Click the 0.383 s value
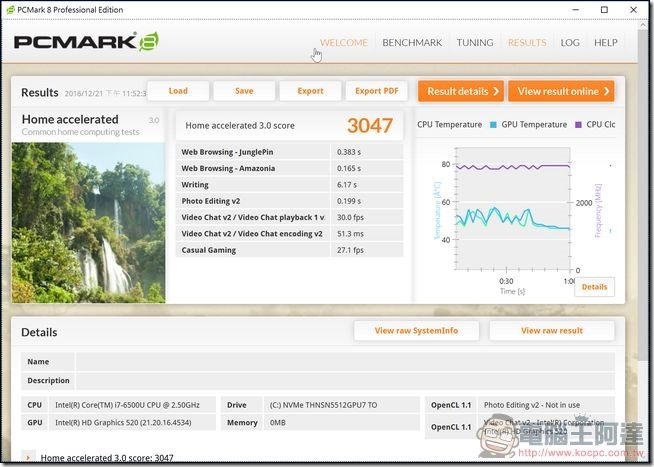This screenshot has width=654, height=467. 349,152
